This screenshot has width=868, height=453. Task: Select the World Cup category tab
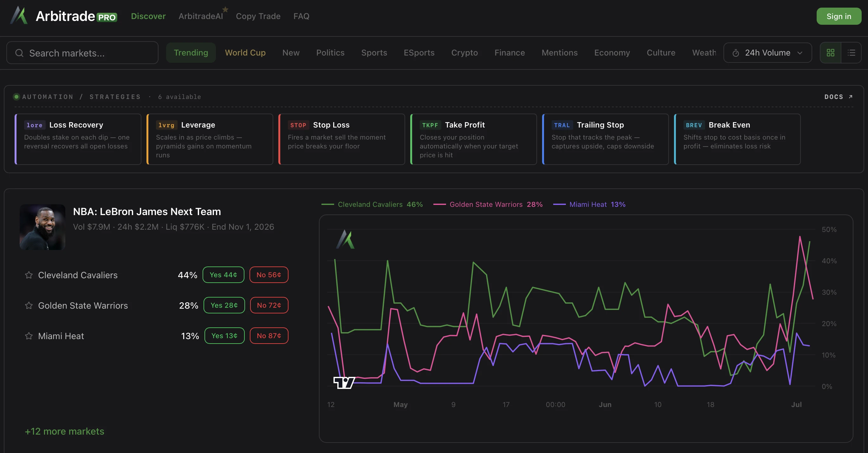pyautogui.click(x=245, y=53)
